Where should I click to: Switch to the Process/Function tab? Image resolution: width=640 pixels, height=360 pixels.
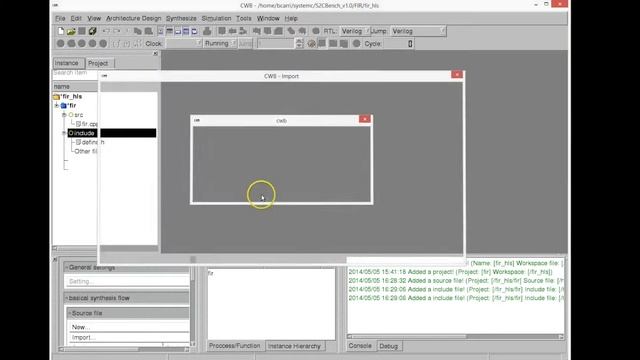235,346
